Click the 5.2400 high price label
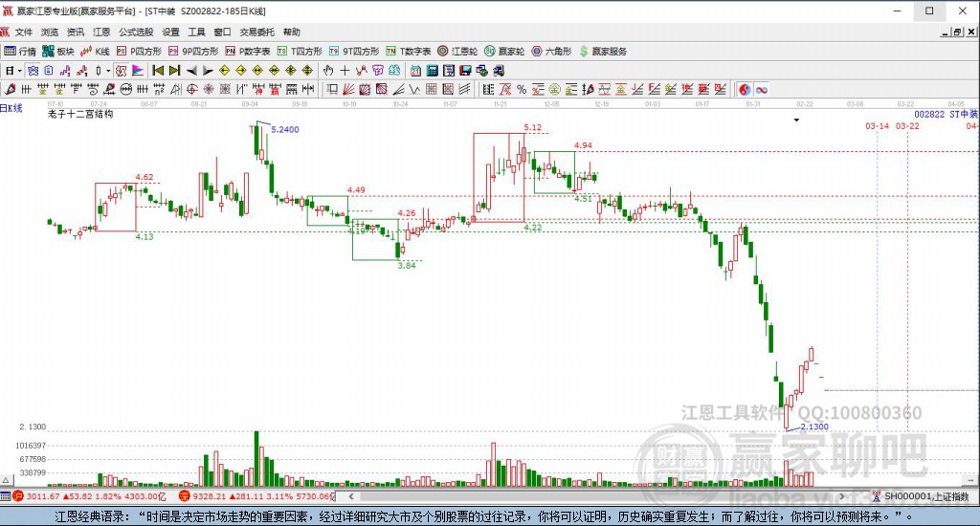The image size is (980, 526). [285, 129]
